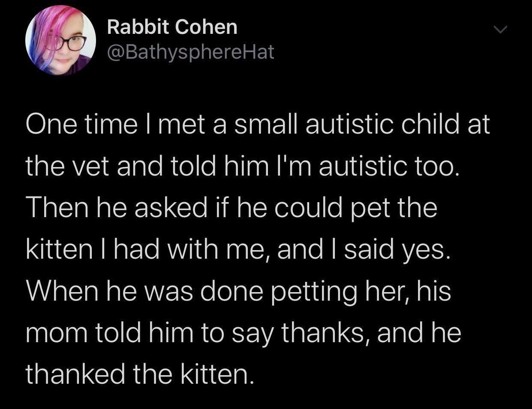The width and height of the screenshot is (532, 409).
Task: Click the line starting "kitten I had"
Action: 238,250
